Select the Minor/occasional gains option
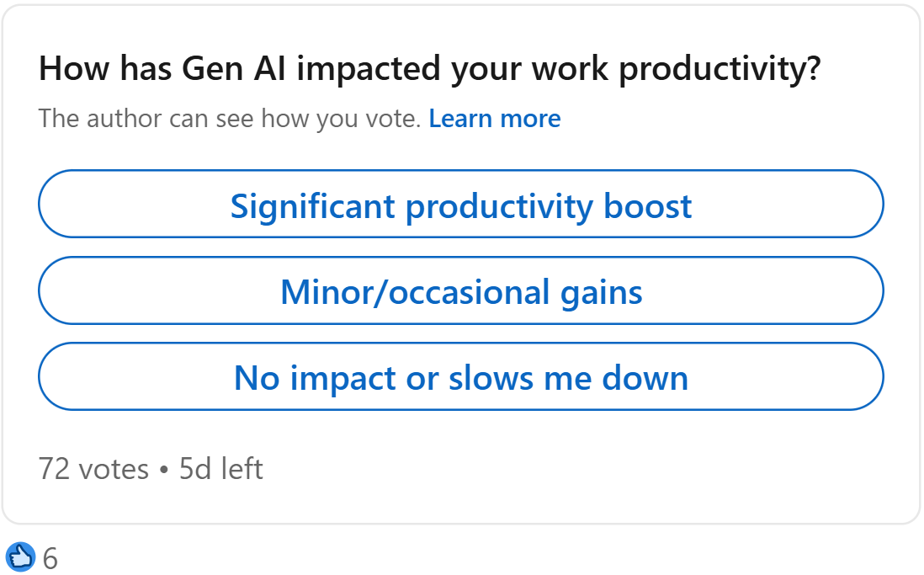The image size is (924, 575). click(x=461, y=291)
